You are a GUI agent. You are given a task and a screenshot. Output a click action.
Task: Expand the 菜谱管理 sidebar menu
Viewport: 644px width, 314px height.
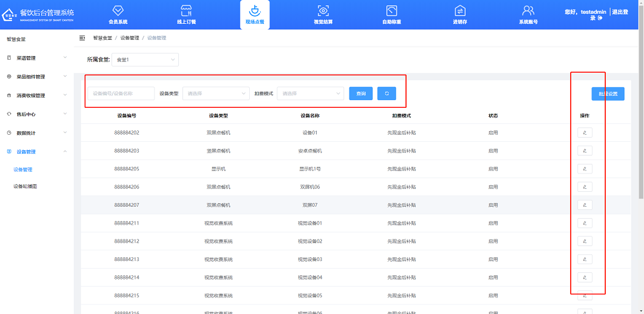(x=37, y=58)
